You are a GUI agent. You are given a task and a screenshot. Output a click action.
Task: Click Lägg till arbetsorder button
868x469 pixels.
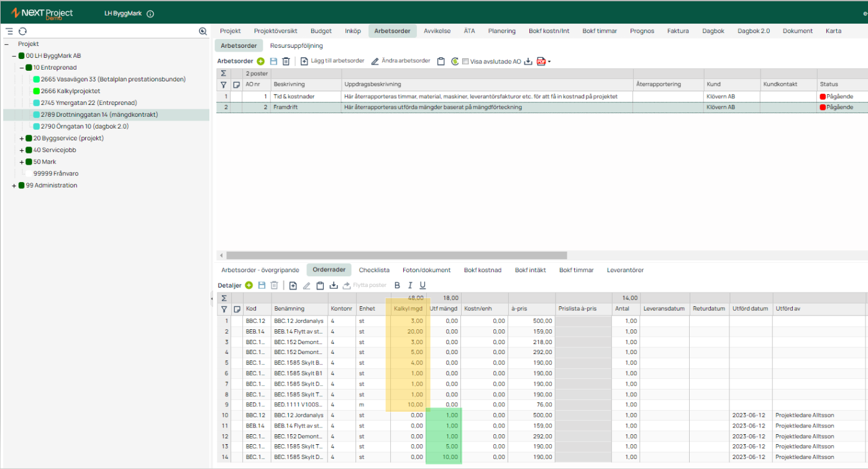332,61
